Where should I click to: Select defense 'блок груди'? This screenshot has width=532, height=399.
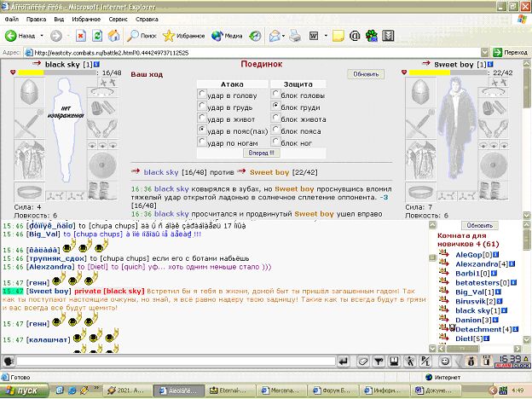pyautogui.click(x=276, y=105)
